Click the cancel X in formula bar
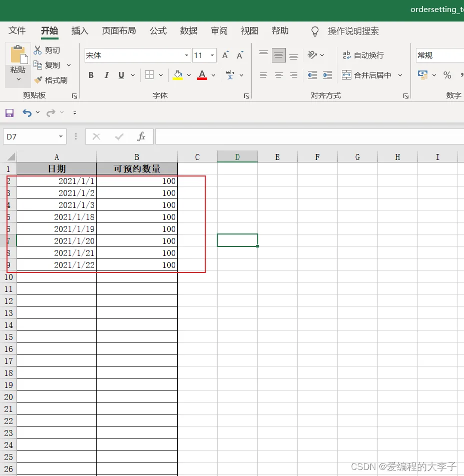This screenshot has width=464, height=476. (96, 136)
